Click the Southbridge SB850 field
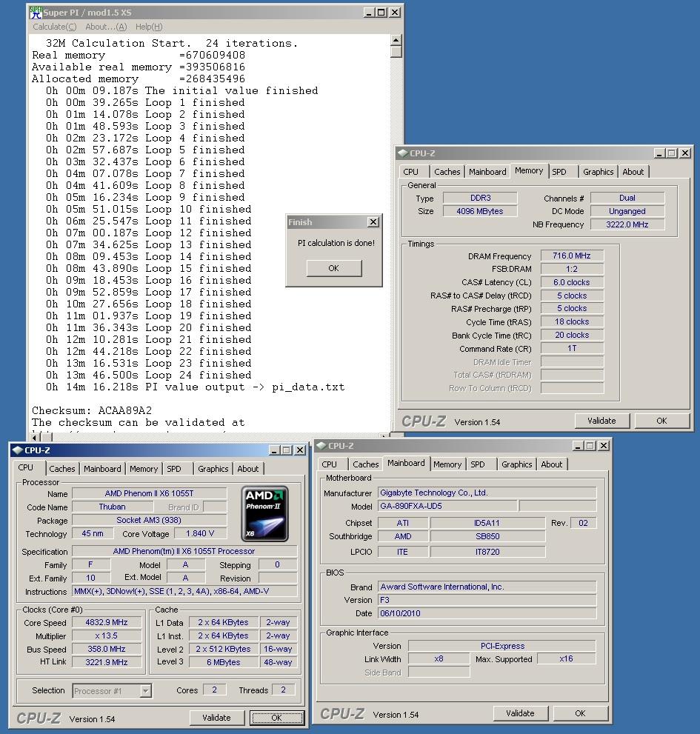This screenshot has height=734, width=700. 487,536
